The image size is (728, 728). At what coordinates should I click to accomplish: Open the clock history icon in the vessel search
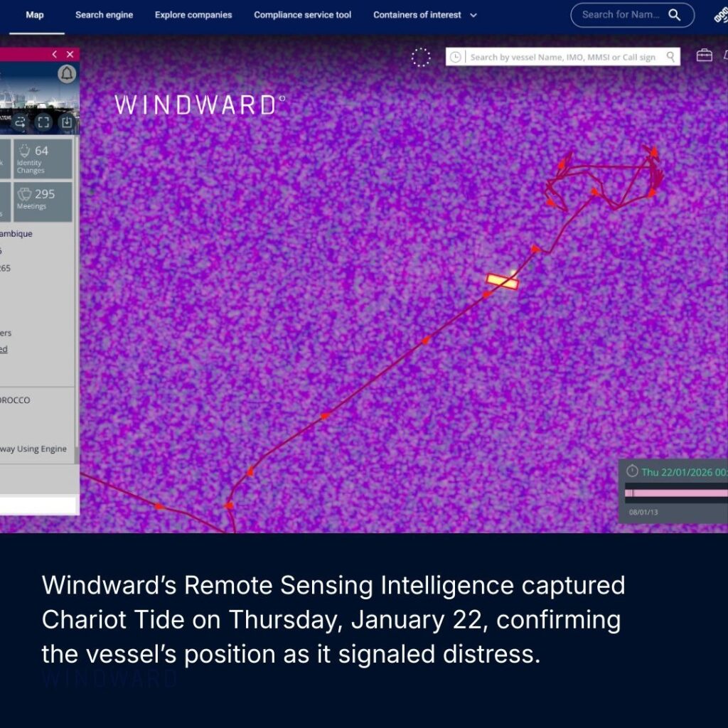[x=456, y=57]
